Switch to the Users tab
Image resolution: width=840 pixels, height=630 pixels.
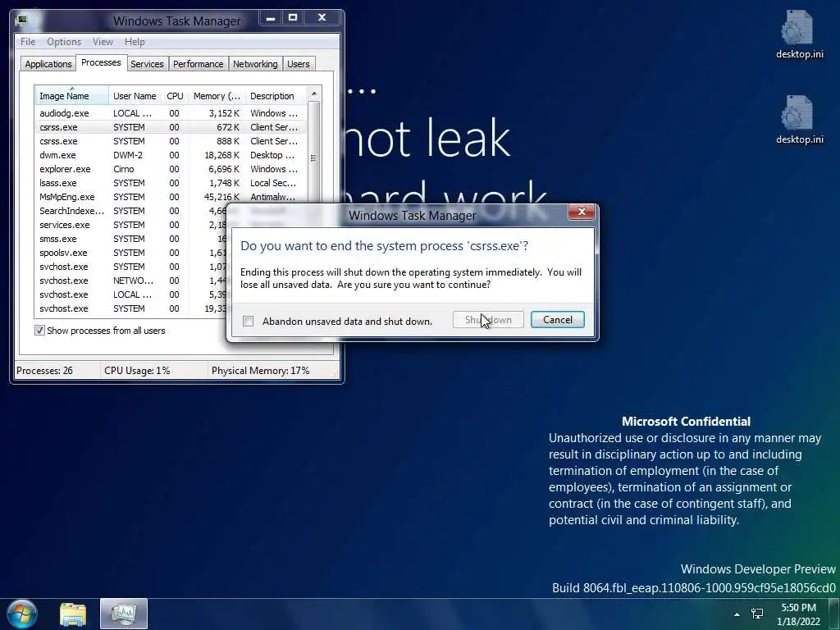299,64
